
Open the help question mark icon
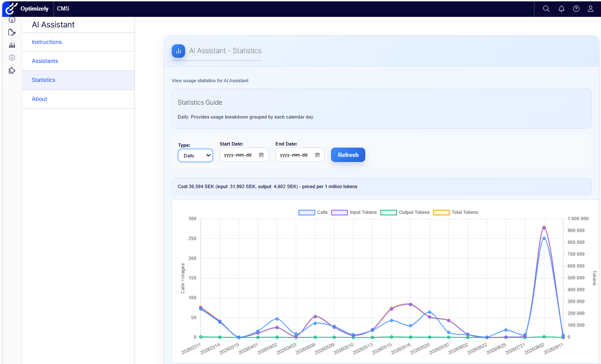(x=576, y=8)
